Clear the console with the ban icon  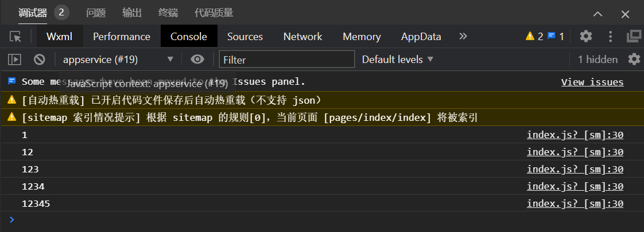[40, 60]
